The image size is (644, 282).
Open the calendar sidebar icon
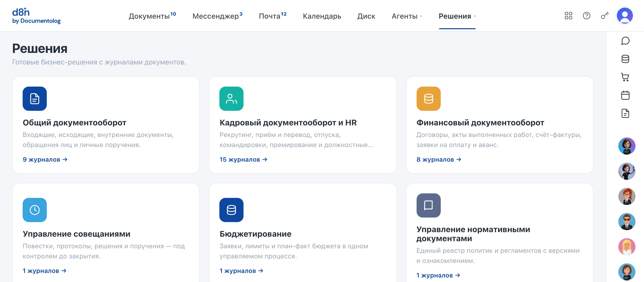coord(625,95)
